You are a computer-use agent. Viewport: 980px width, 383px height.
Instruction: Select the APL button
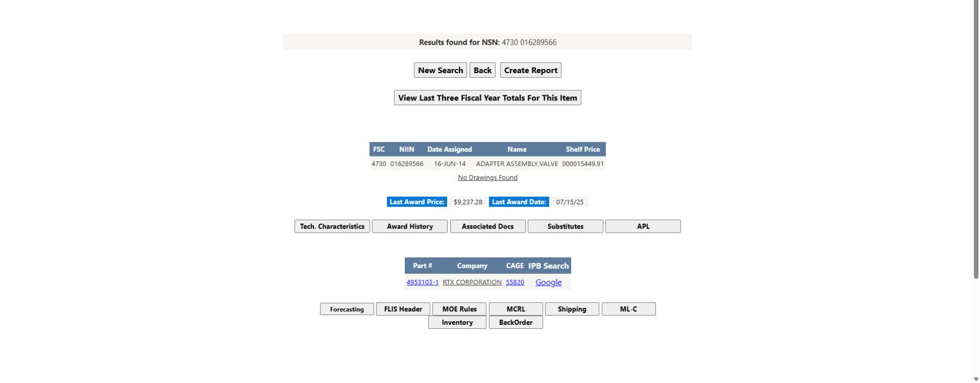click(643, 227)
